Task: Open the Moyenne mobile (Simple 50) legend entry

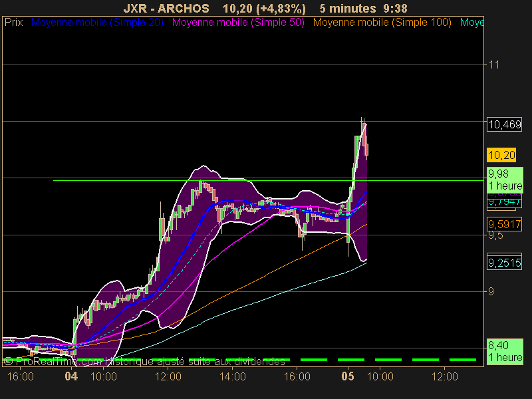Action: [238, 23]
